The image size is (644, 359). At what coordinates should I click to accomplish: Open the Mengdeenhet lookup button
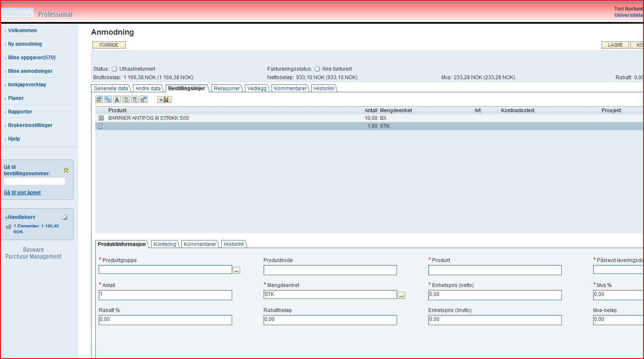pyautogui.click(x=401, y=295)
